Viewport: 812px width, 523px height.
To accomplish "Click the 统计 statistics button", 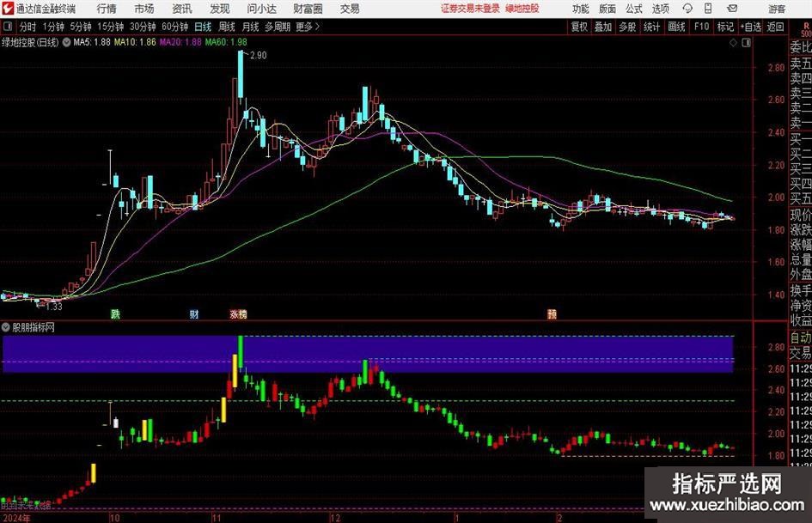I will (651, 27).
